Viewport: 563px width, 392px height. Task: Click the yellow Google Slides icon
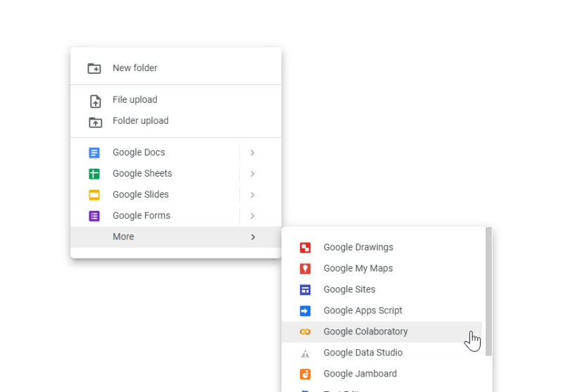point(94,195)
